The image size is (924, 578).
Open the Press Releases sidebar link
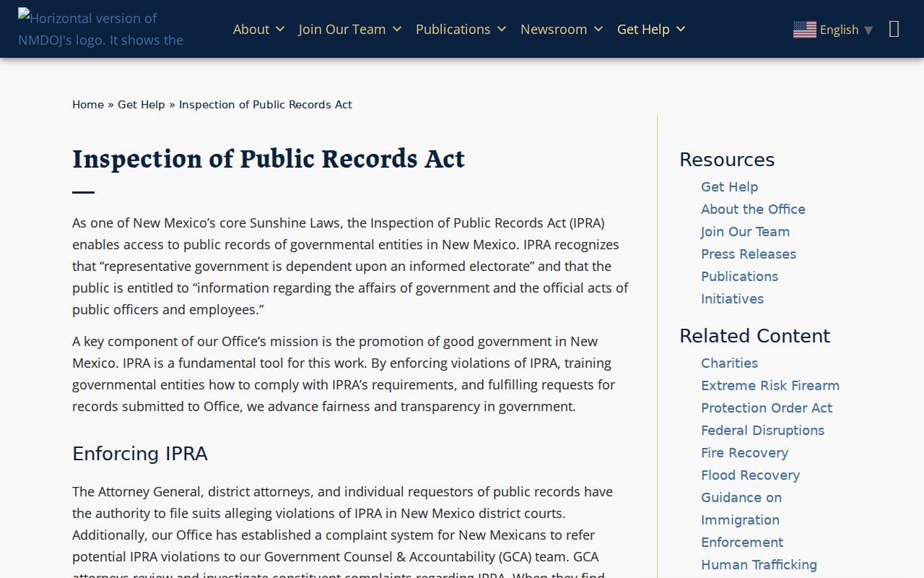tap(749, 254)
